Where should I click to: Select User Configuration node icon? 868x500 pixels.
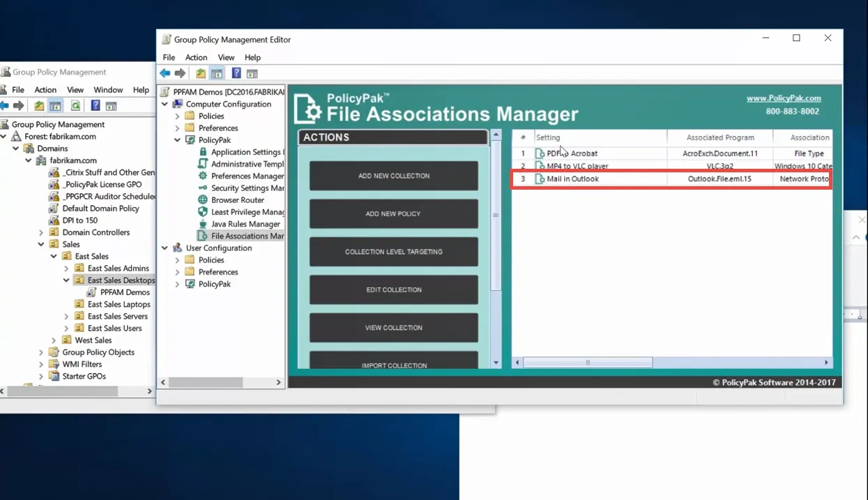[x=178, y=248]
